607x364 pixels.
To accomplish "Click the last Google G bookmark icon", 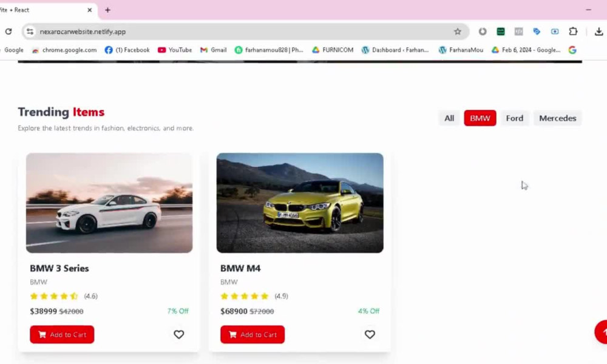I will [x=572, y=50].
